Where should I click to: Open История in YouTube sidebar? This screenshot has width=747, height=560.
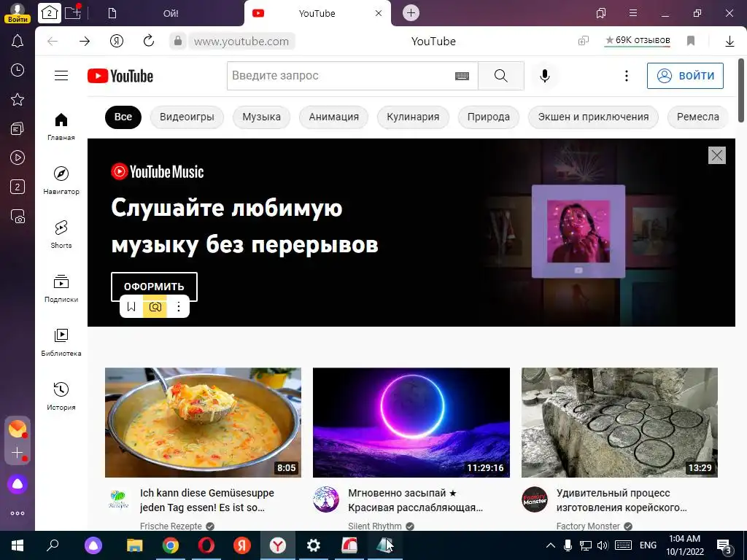(x=61, y=396)
